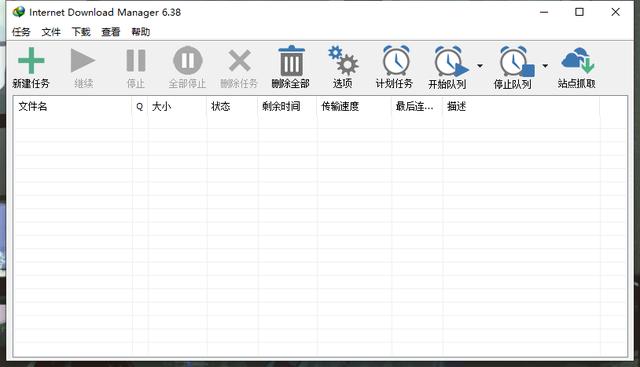Launch 站点抓取 site grabber cloud icon

pos(578,60)
